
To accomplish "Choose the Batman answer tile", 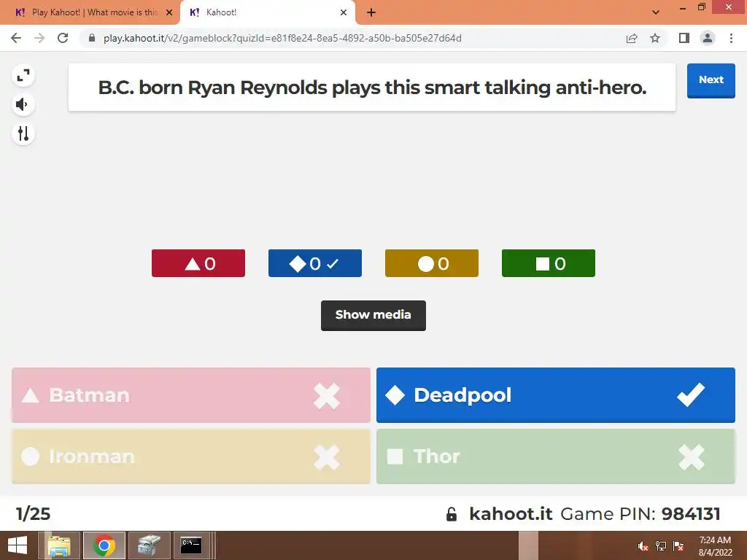I will pos(191,395).
